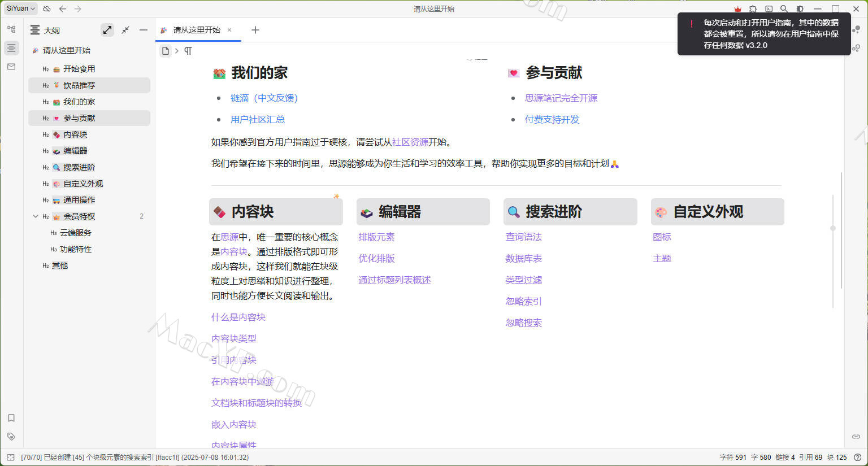Jump to 开始食用 heading in outline
Viewport: 868px width, 466px height.
[89, 69]
